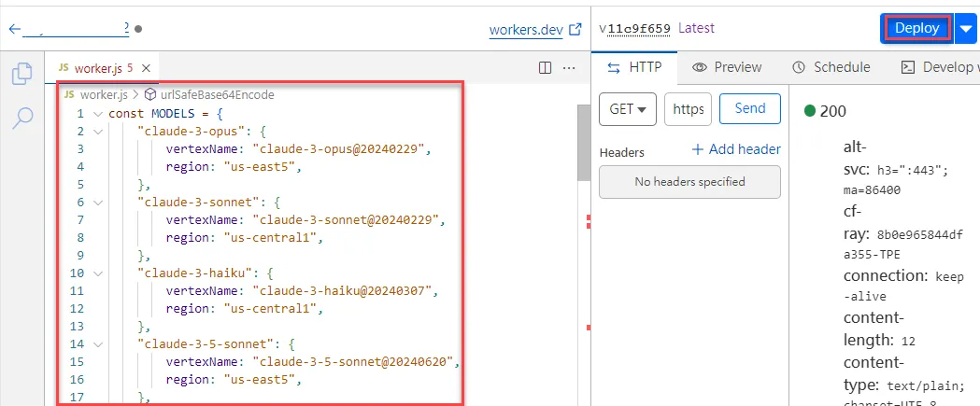Viewport: 980px width, 406px height.
Task: Click line number 9 in the gutter
Action: 80,255
